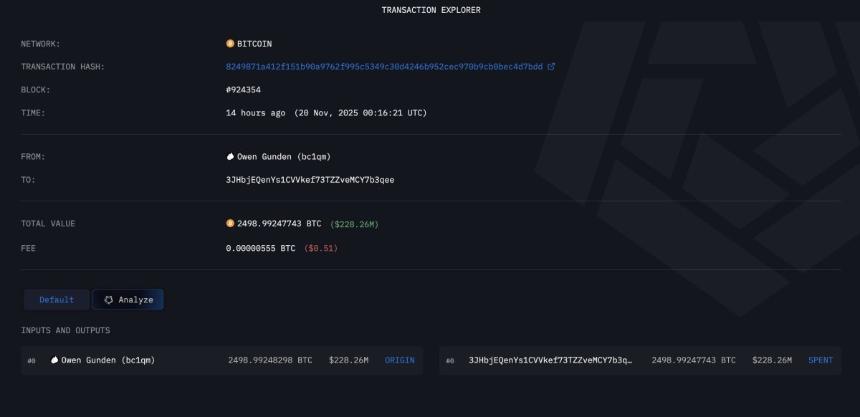Click the Bitcoin icon next to total value

tap(230, 223)
